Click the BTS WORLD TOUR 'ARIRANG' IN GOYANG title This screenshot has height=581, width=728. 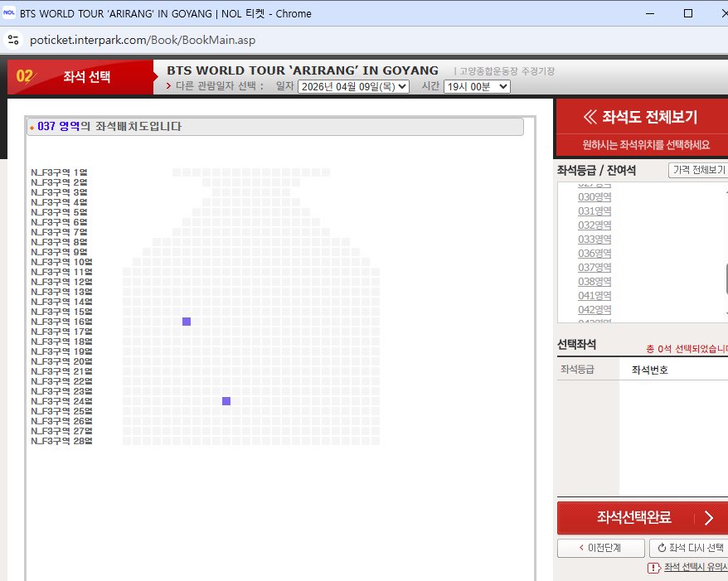[303, 70]
